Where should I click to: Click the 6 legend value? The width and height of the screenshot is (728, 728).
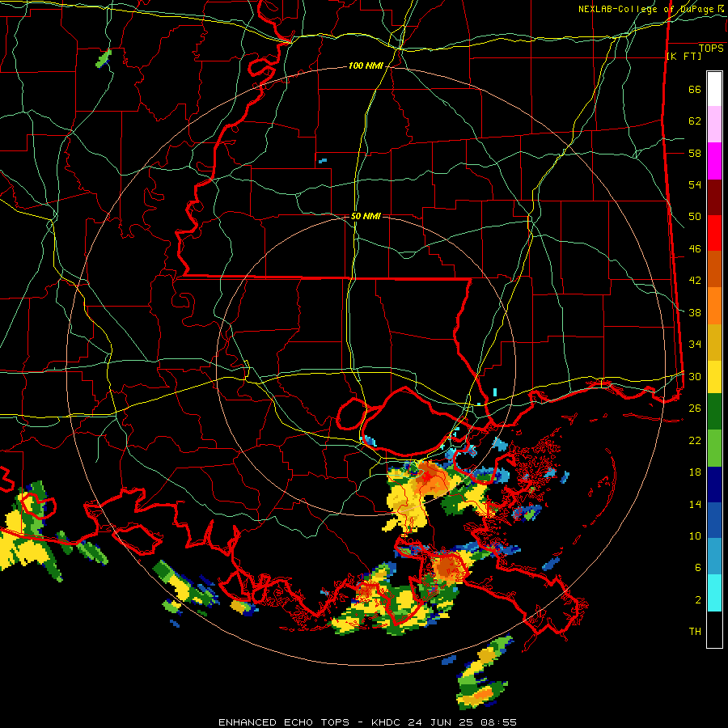coord(697,568)
